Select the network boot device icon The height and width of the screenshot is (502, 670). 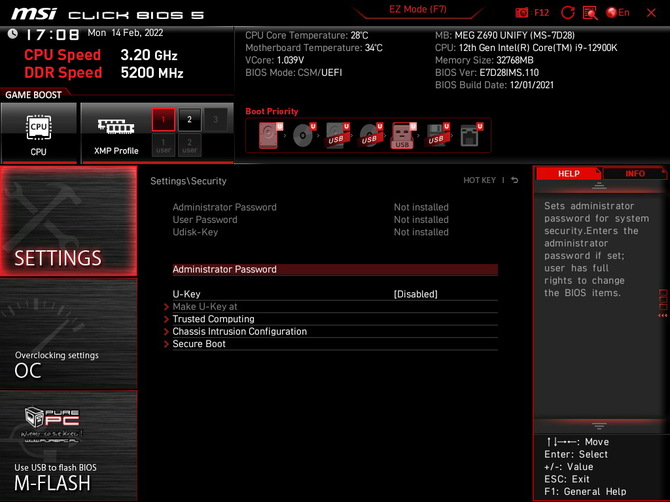coord(471,135)
